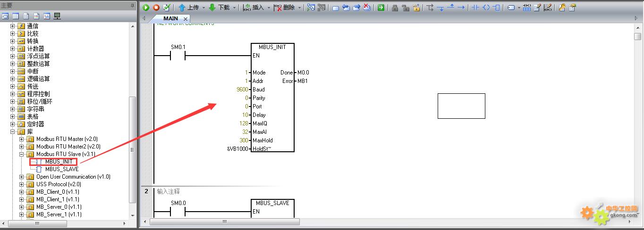Click the toggle bookmark icon

336,8
